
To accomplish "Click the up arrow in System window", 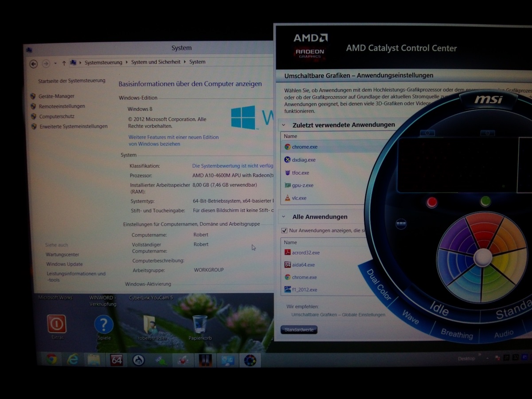I will click(64, 63).
